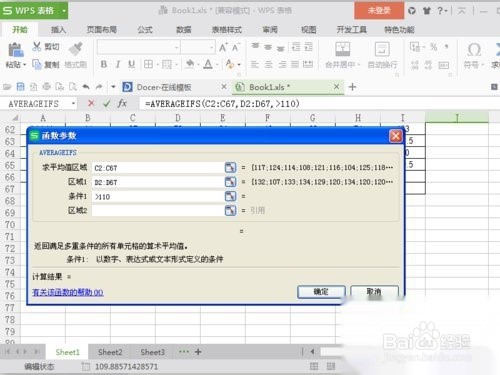500x375 pixels.
Task: Click the 取消 button in dialog
Action: [374, 292]
